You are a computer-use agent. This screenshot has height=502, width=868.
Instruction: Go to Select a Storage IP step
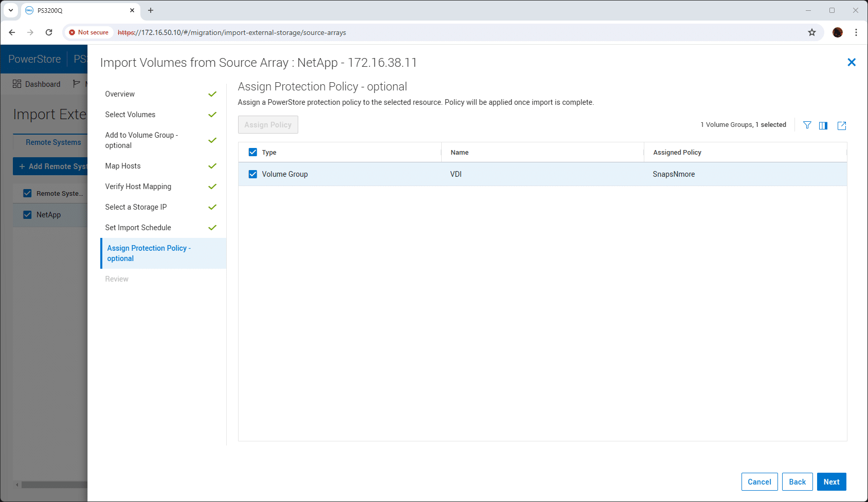136,207
